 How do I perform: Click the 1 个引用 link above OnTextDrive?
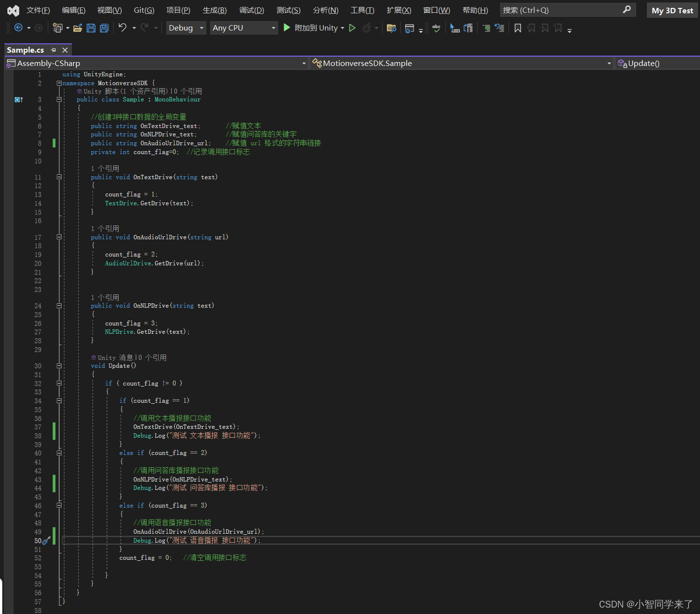click(x=105, y=168)
